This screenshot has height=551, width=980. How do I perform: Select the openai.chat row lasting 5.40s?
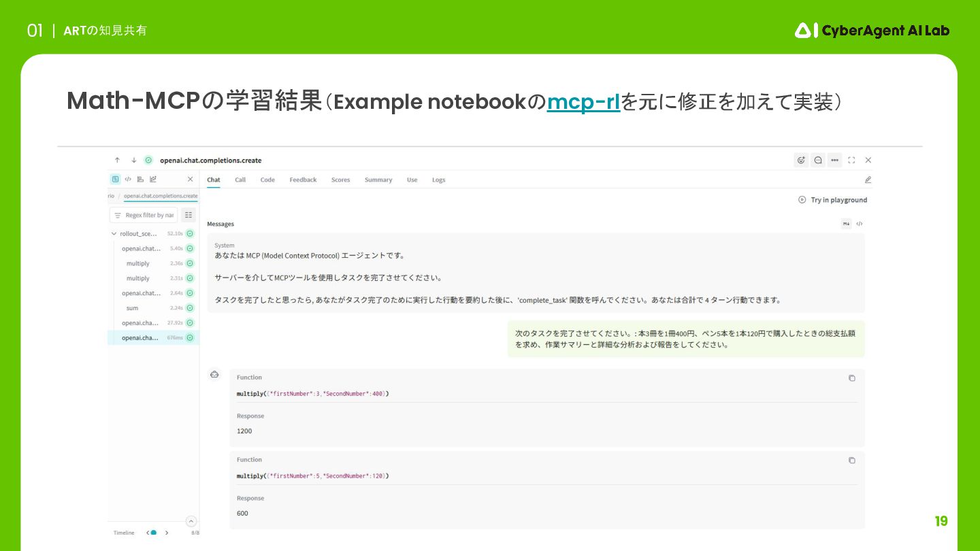pyautogui.click(x=153, y=248)
